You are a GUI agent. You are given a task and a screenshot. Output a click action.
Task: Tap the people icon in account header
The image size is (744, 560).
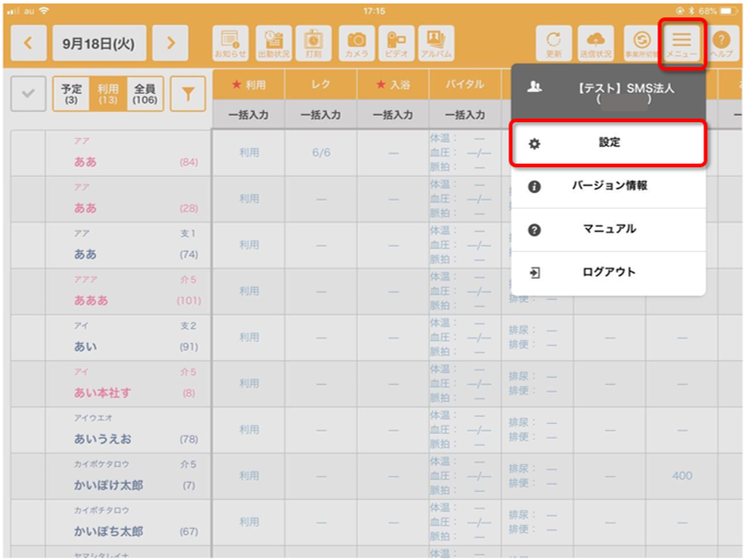534,86
